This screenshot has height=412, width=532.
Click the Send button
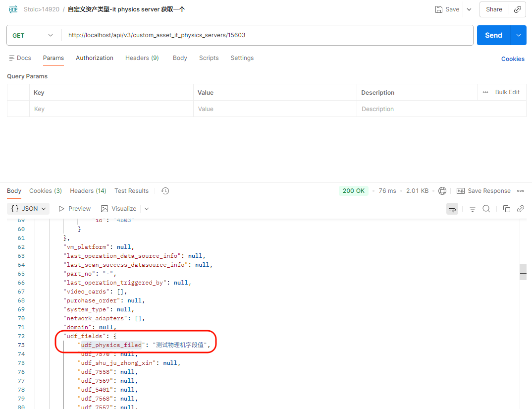click(493, 35)
